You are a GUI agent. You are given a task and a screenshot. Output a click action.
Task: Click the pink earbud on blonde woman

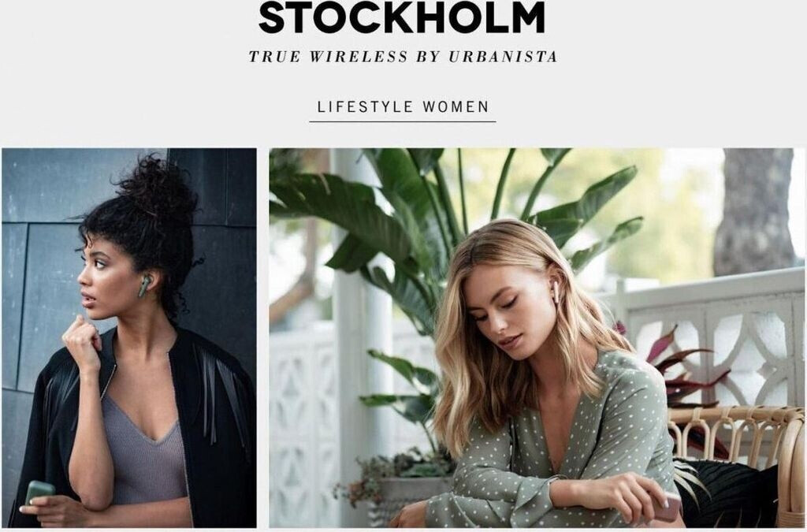click(556, 291)
